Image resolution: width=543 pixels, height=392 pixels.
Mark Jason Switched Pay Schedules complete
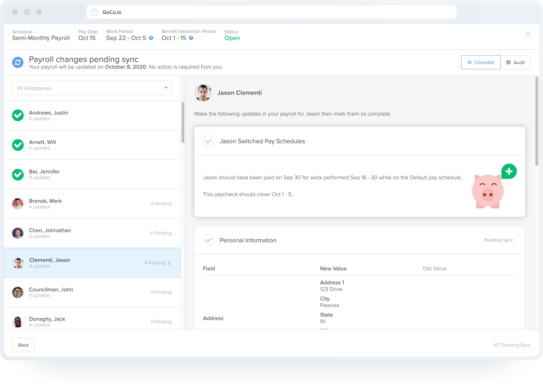[x=208, y=141]
